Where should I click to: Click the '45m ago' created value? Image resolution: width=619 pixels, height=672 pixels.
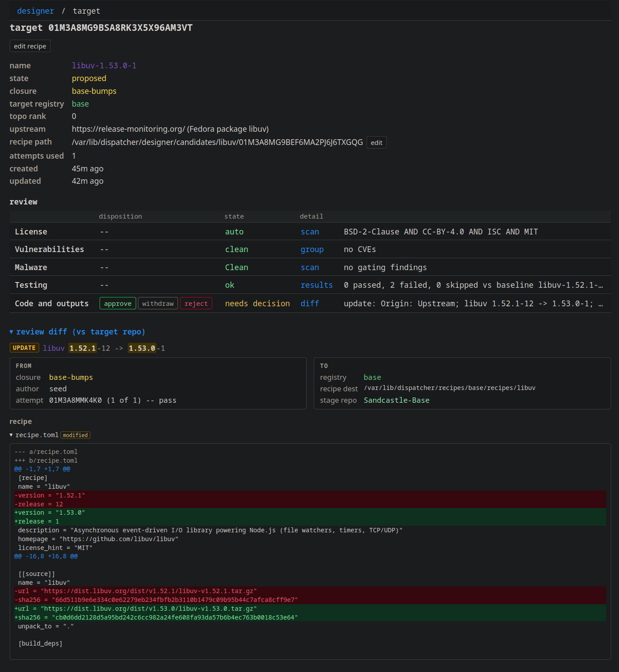click(x=88, y=169)
